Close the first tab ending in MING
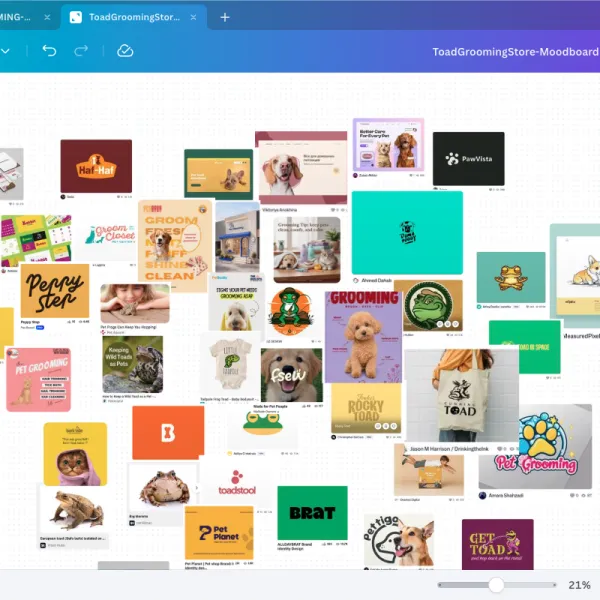The width and height of the screenshot is (600, 600). click(x=47, y=17)
